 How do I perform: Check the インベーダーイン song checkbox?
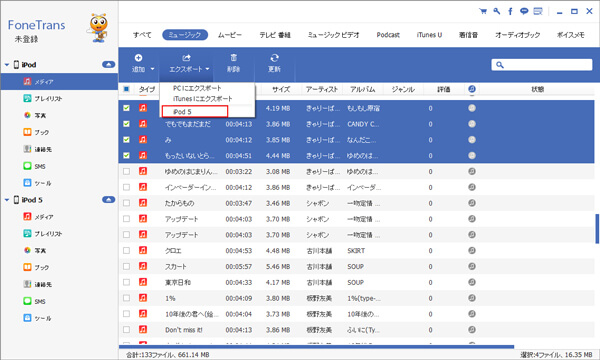(x=126, y=187)
